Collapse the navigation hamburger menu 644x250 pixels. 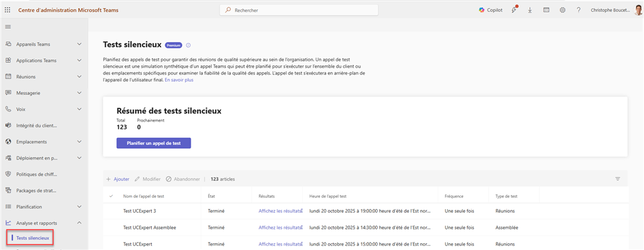click(8, 27)
